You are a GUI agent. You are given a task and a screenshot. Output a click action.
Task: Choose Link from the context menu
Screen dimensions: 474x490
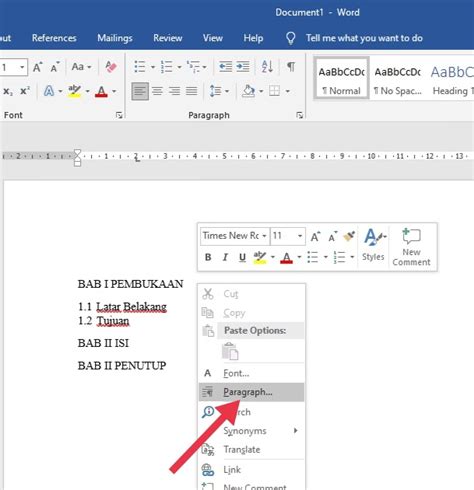pyautogui.click(x=252, y=469)
